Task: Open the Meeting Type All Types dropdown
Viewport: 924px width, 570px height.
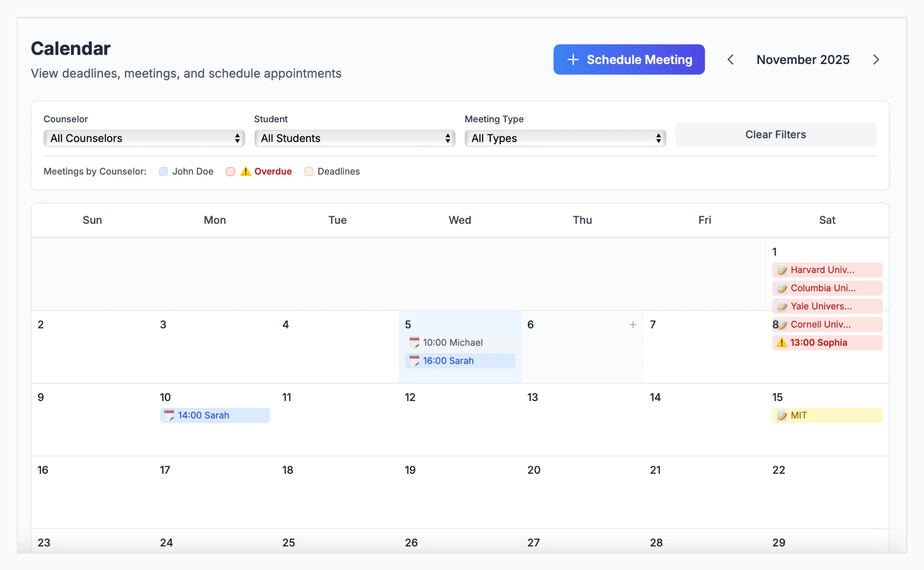Action: click(565, 138)
